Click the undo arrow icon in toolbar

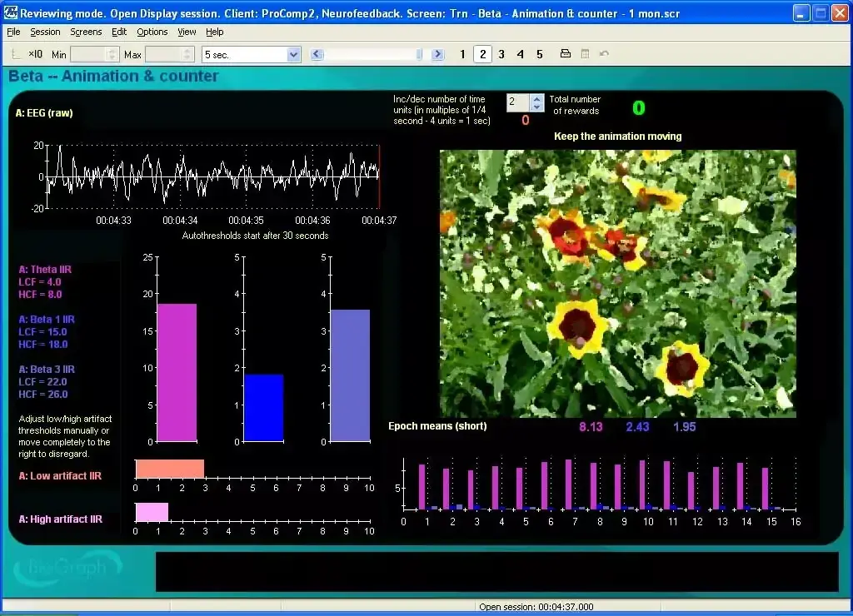pyautogui.click(x=604, y=54)
